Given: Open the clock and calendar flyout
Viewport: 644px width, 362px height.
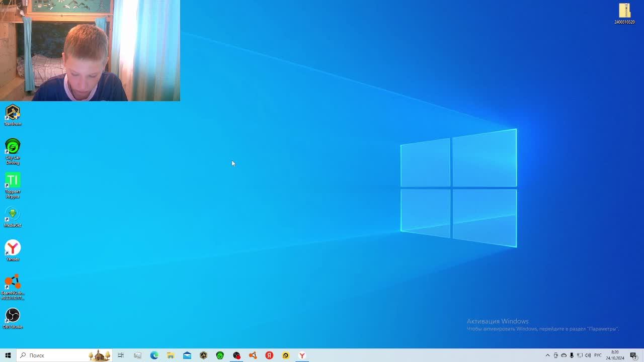Looking at the screenshot, I should click(x=615, y=355).
